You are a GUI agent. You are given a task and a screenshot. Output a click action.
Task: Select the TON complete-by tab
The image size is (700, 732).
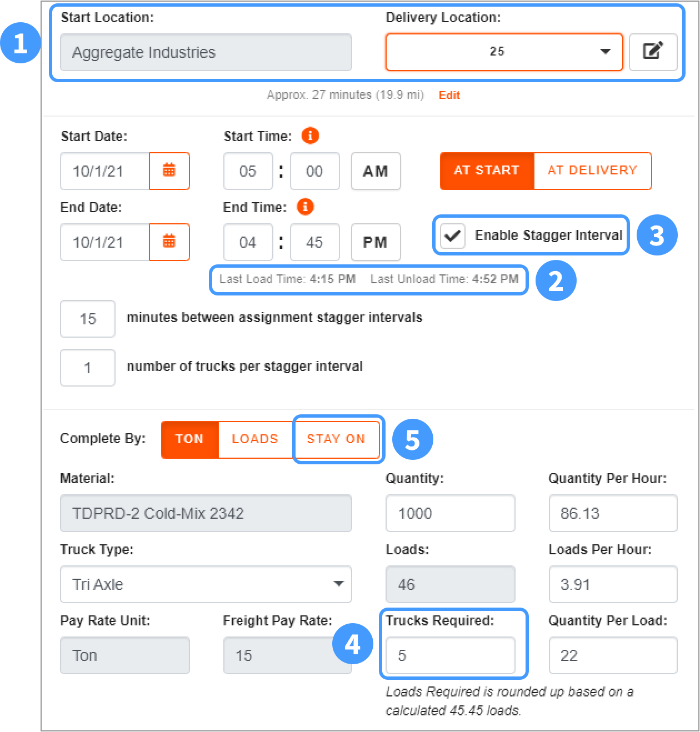pyautogui.click(x=189, y=439)
